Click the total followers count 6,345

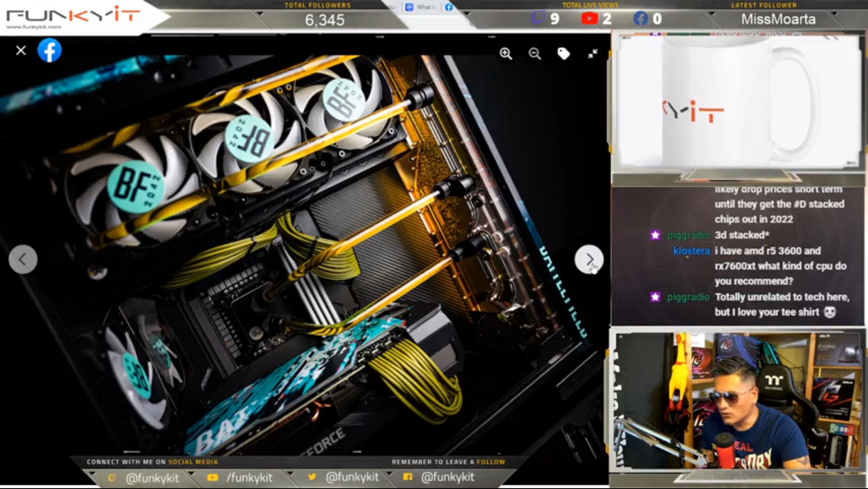325,20
